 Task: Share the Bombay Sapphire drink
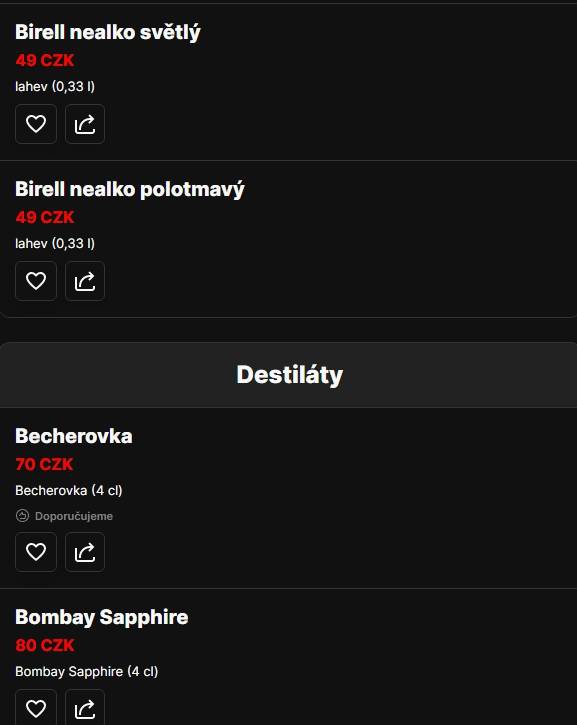coord(85,708)
